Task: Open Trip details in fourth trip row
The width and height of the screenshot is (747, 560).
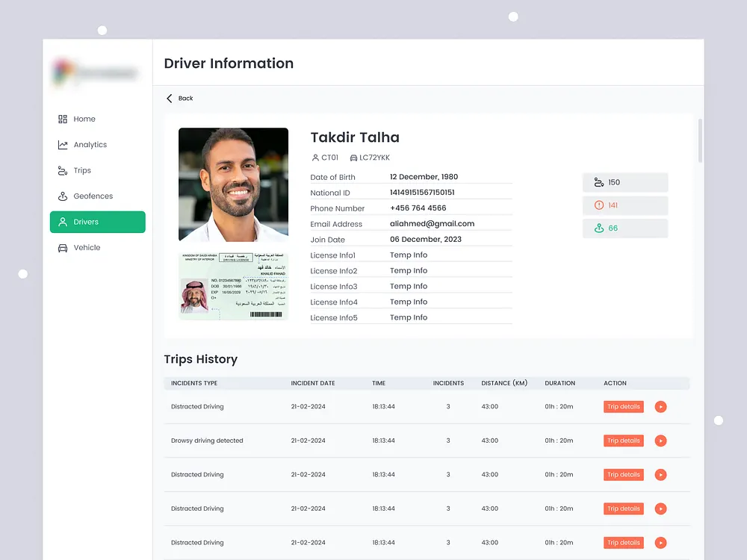Action: click(x=623, y=508)
